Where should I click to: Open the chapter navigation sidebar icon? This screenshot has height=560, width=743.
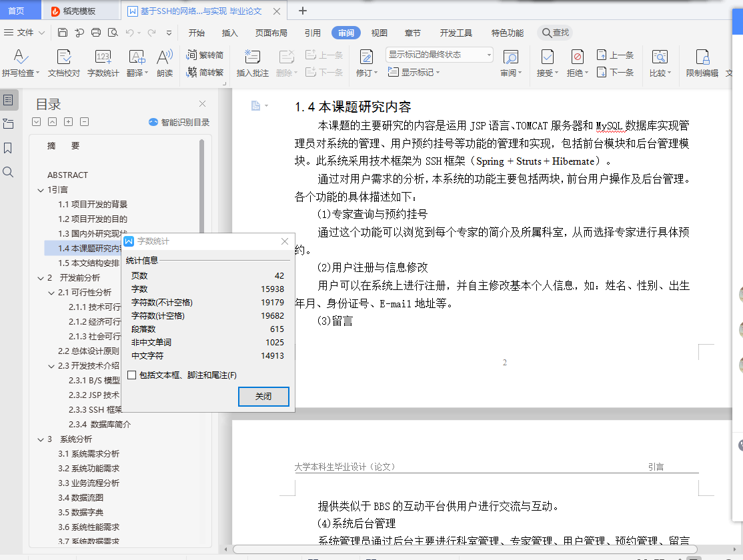[x=8, y=124]
